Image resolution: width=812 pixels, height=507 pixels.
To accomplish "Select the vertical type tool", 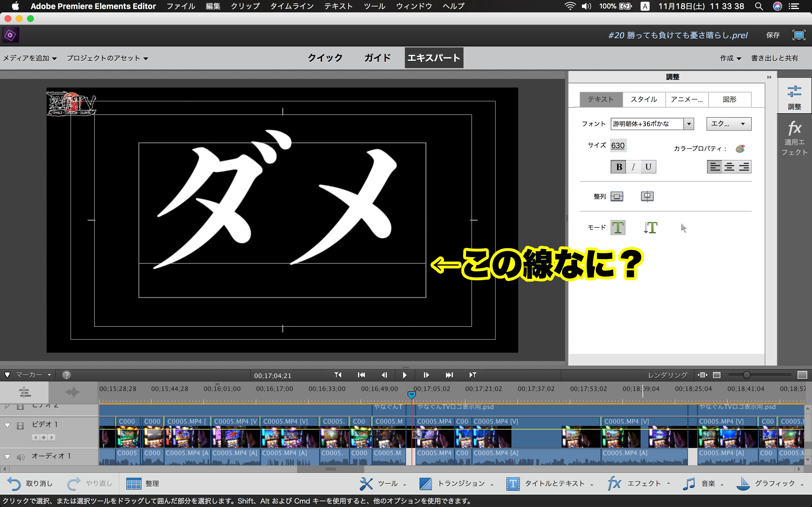I will [x=651, y=228].
